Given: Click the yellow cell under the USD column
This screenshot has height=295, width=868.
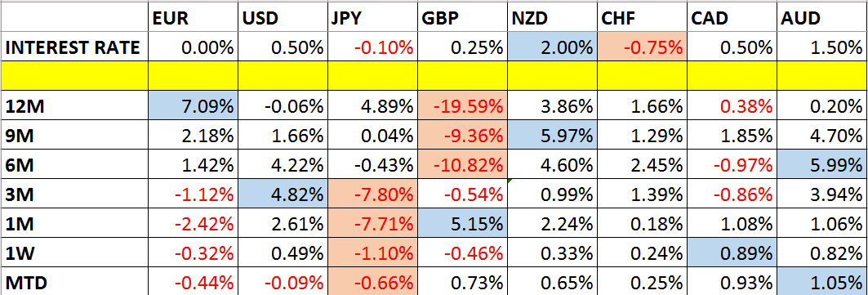Looking at the screenshot, I should coord(283,77).
